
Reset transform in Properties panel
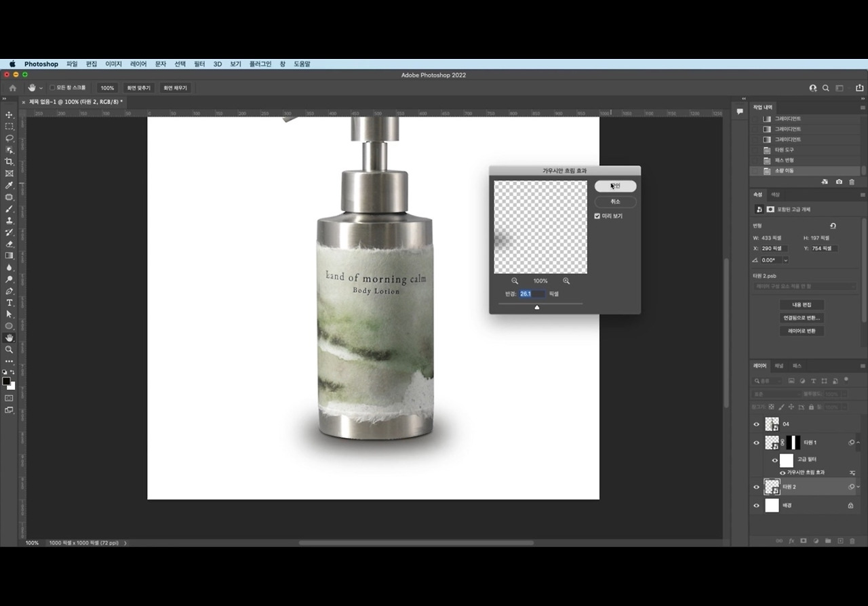coord(833,226)
